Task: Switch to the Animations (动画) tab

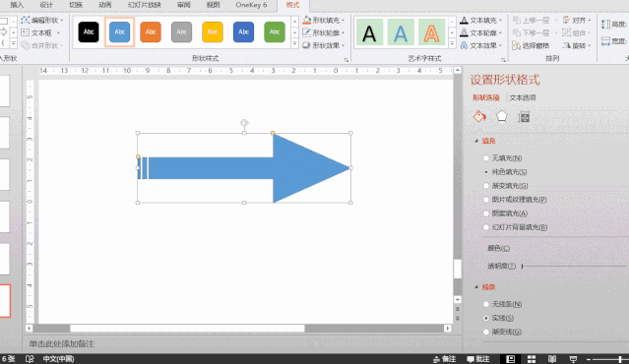Action: click(104, 5)
